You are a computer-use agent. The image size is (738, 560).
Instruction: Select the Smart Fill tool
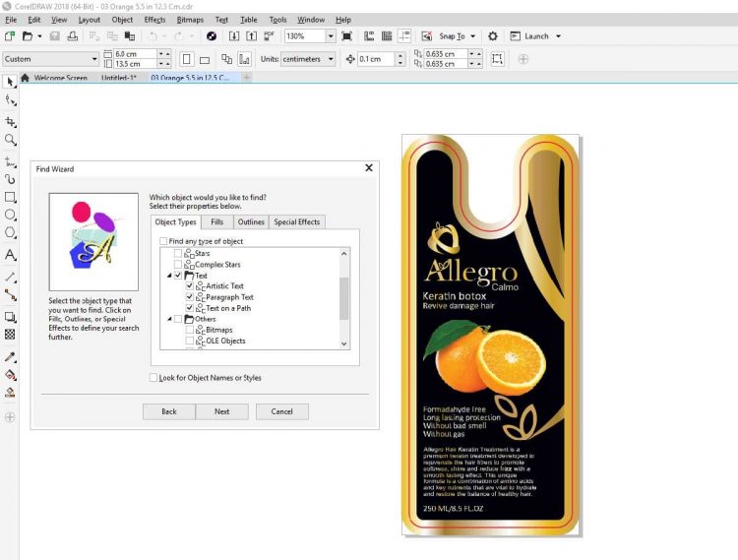(10, 393)
